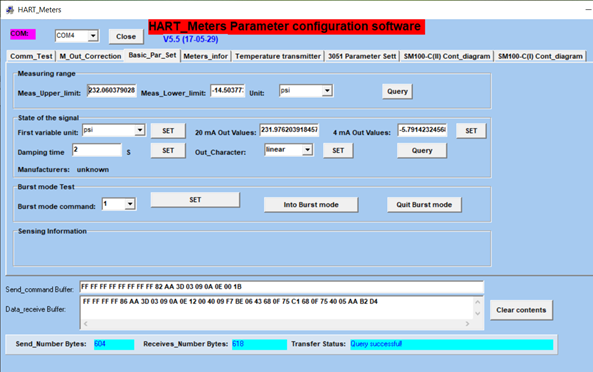Switch to the M_Out_Correction tab
Image resolution: width=593 pixels, height=372 pixels.
coord(90,56)
